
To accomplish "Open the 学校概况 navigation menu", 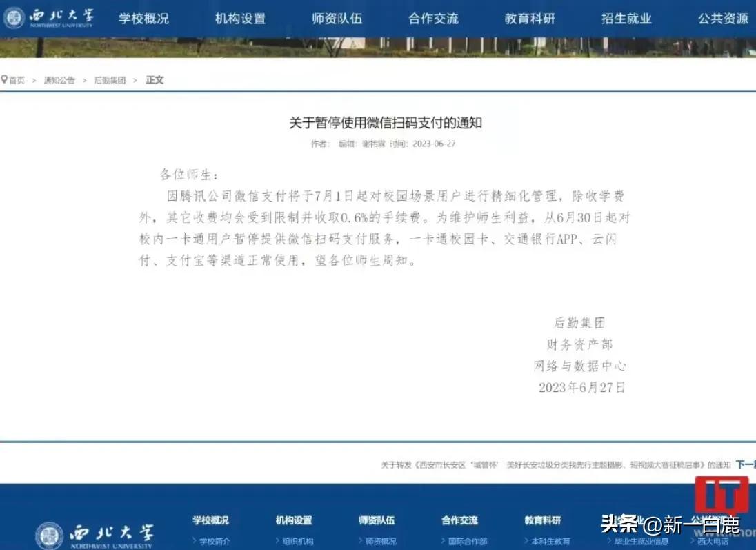I will click(x=143, y=19).
